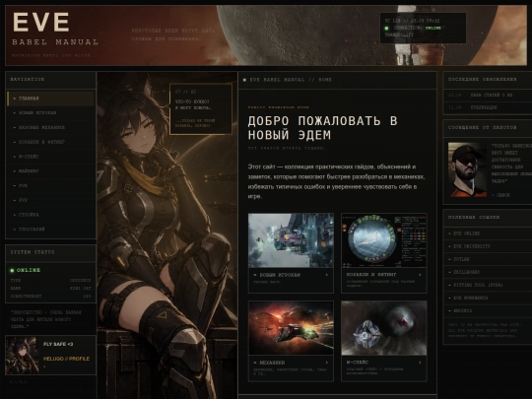The height and width of the screenshot is (399, 532).
Task: Open the EVE Online useful link
Action: pyautogui.click(x=488, y=233)
